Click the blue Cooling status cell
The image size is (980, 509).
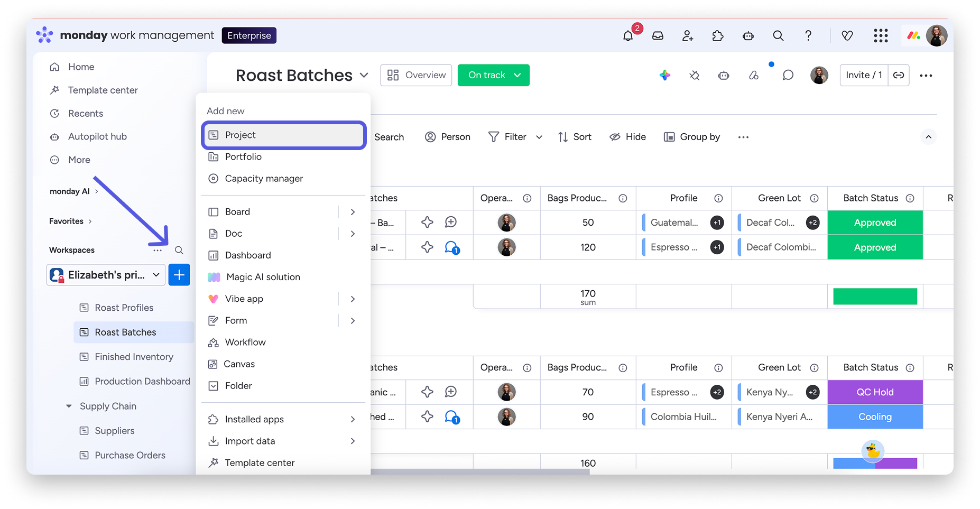pyautogui.click(x=875, y=417)
